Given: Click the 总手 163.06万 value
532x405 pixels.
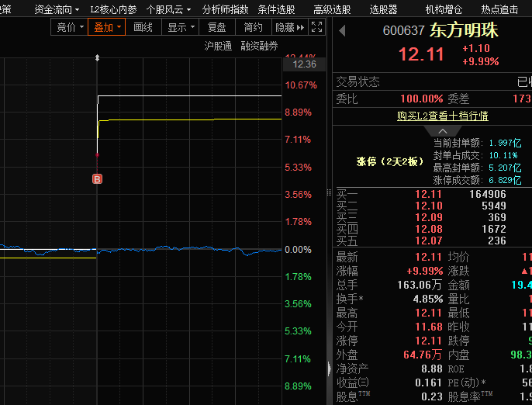Looking at the screenshot, I should [x=420, y=285].
